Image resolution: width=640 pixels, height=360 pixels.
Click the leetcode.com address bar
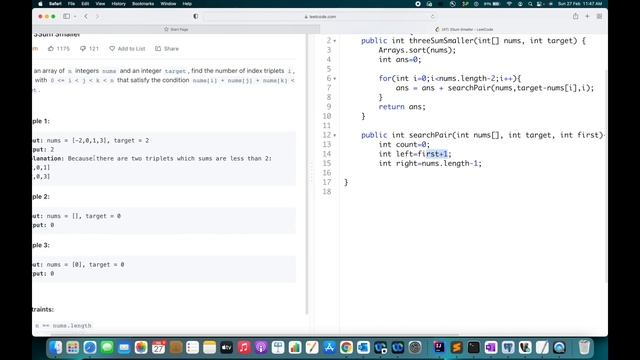[320, 17]
